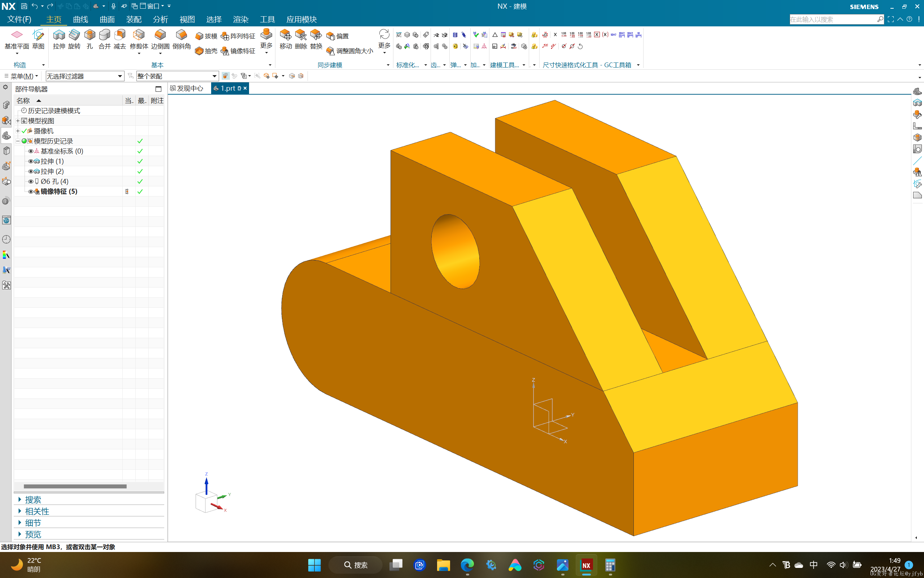Open the 窗口 menu in title bar
The width and height of the screenshot is (924, 578).
pos(152,6)
